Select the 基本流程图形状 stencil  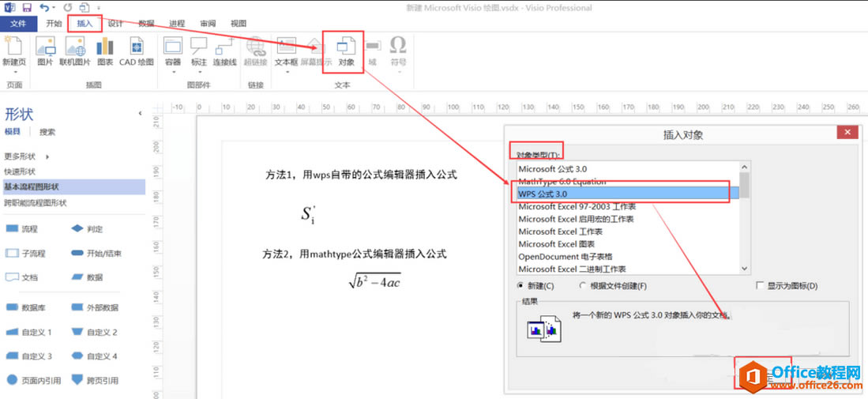pos(74,186)
